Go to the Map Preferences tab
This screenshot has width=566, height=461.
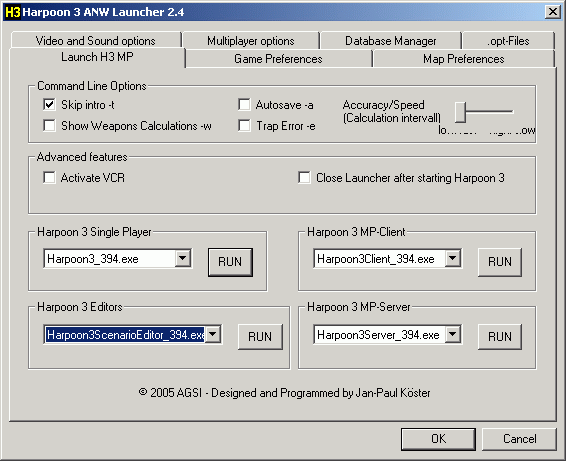463,59
